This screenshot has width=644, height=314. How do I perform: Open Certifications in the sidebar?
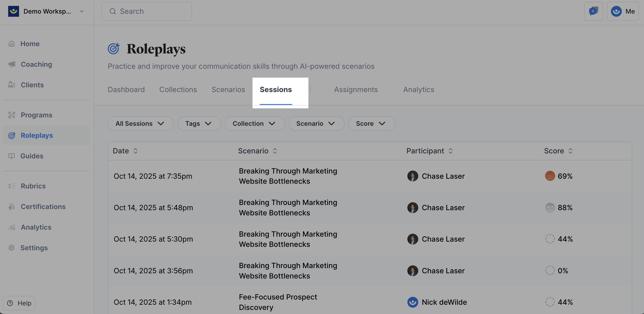tap(43, 207)
